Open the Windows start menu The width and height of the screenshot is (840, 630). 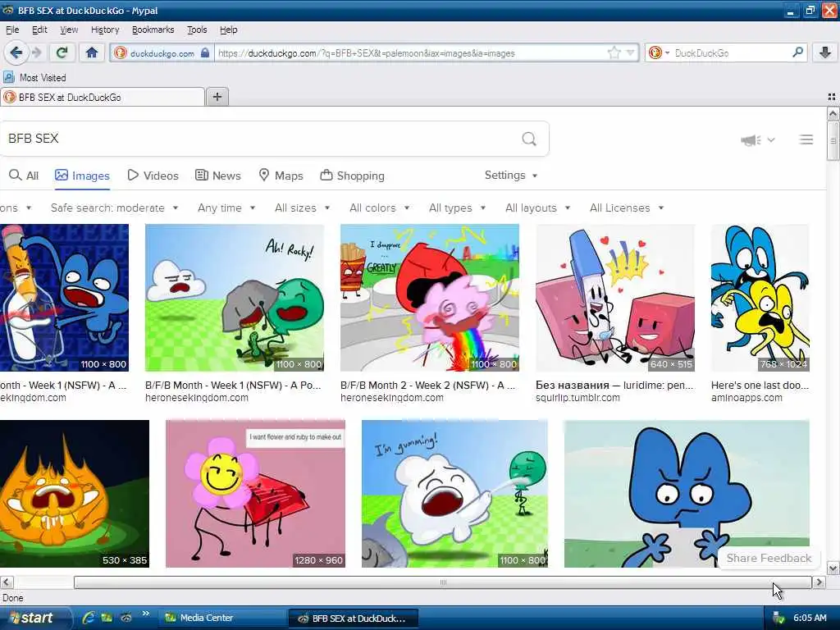[x=35, y=618]
